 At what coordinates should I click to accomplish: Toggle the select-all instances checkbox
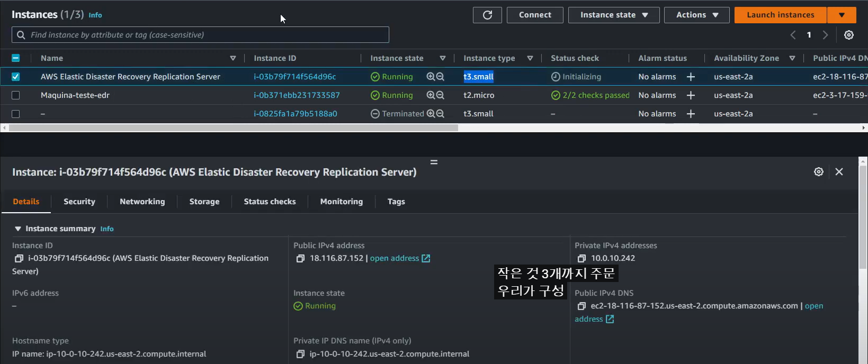(15, 58)
